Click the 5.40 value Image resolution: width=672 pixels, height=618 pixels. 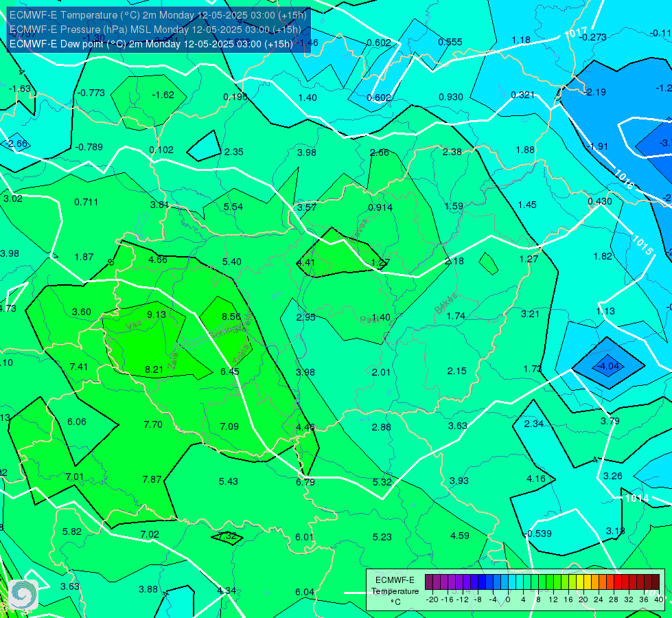point(232,262)
